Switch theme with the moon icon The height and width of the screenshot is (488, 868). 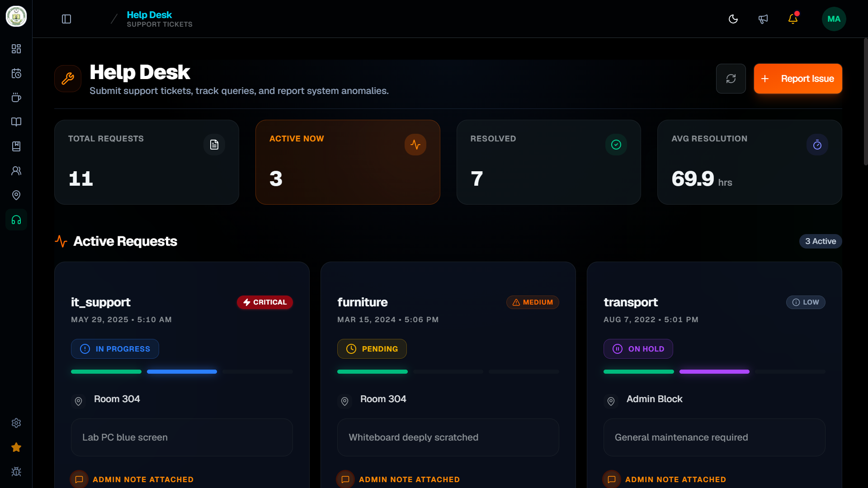pyautogui.click(x=733, y=19)
